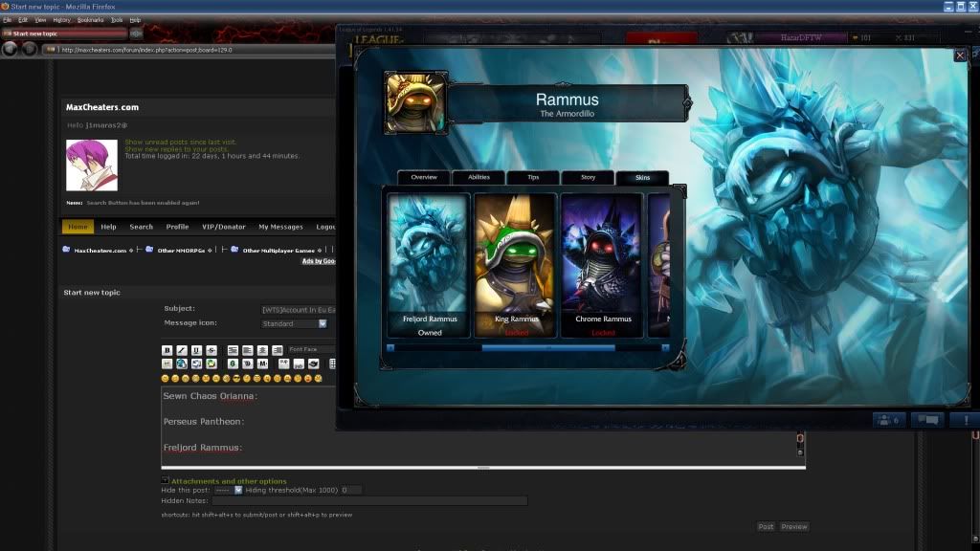
Task: Insert a smiley face emoticon
Action: (166, 377)
